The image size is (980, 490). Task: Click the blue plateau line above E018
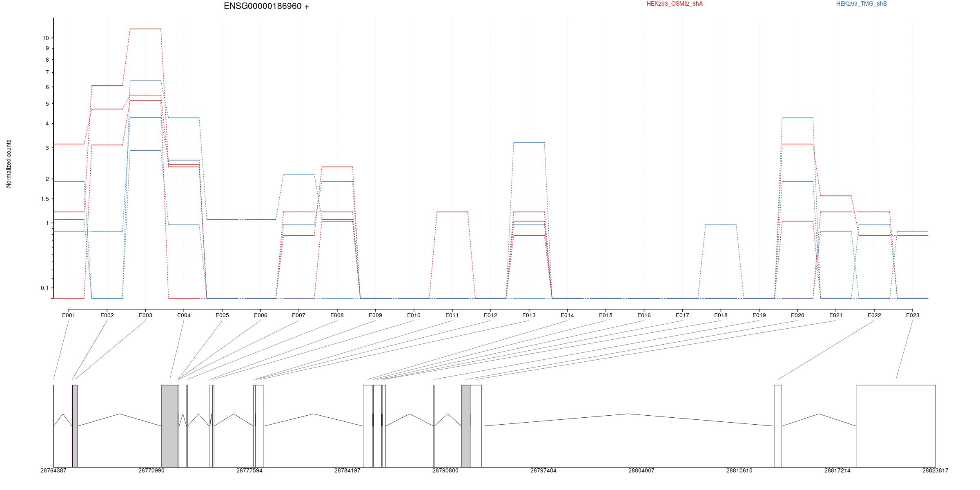tap(721, 225)
